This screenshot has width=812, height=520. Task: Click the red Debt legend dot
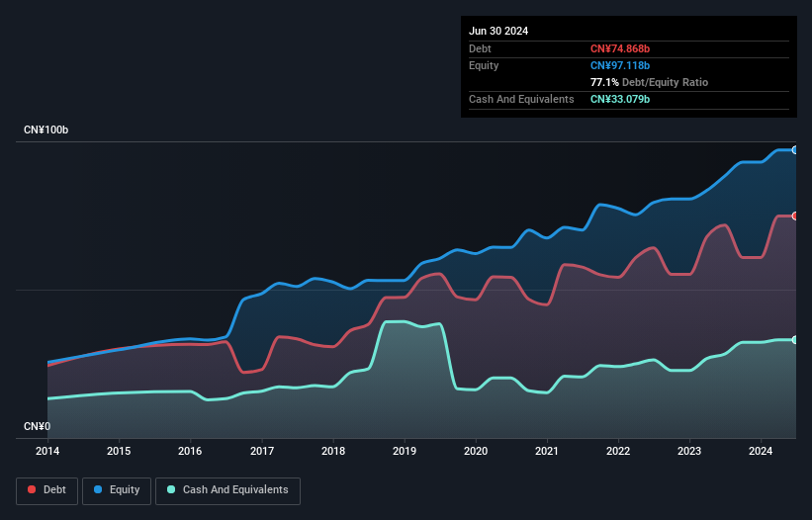[32, 489]
